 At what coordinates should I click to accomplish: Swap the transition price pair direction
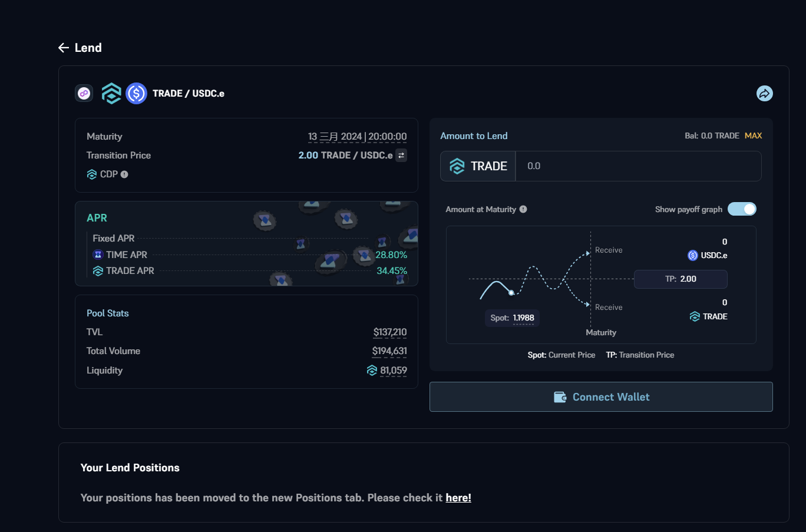(401, 156)
